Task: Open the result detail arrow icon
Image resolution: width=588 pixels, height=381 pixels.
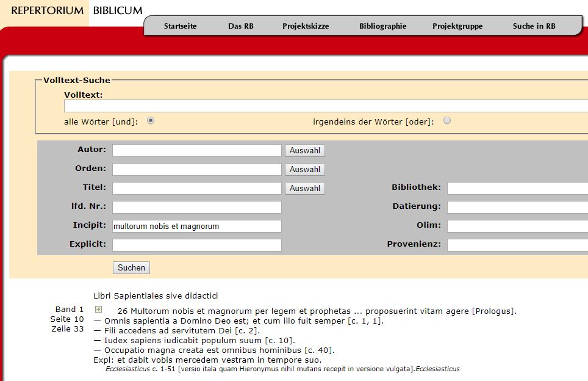Action: click(x=98, y=310)
